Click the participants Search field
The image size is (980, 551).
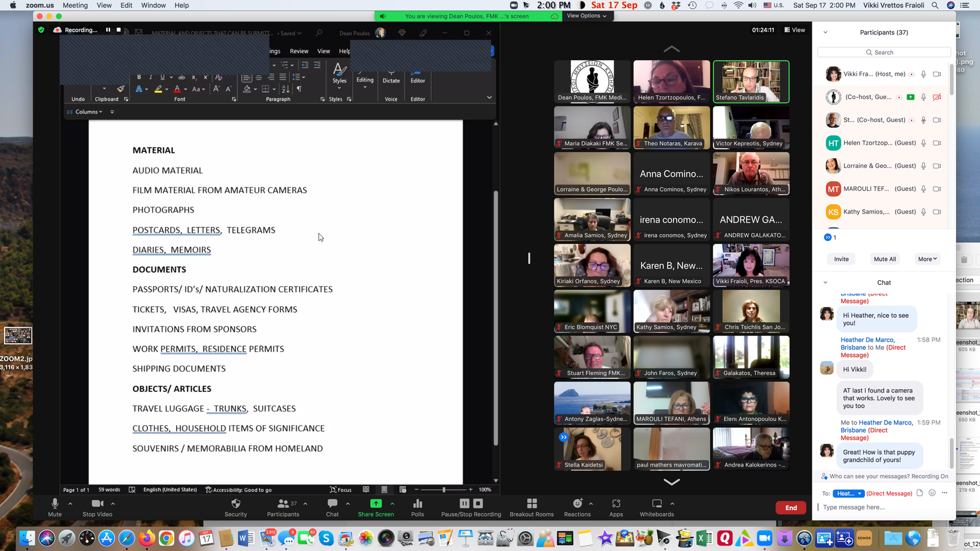coord(884,52)
